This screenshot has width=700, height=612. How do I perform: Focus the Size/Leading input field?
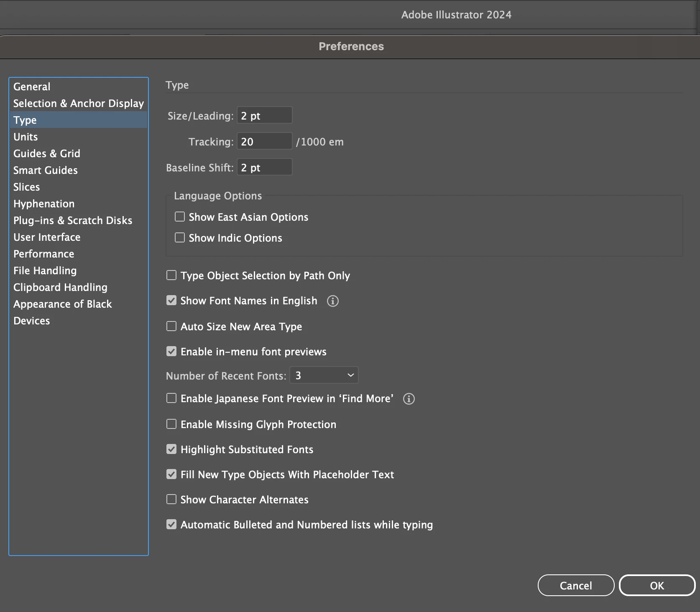point(265,115)
